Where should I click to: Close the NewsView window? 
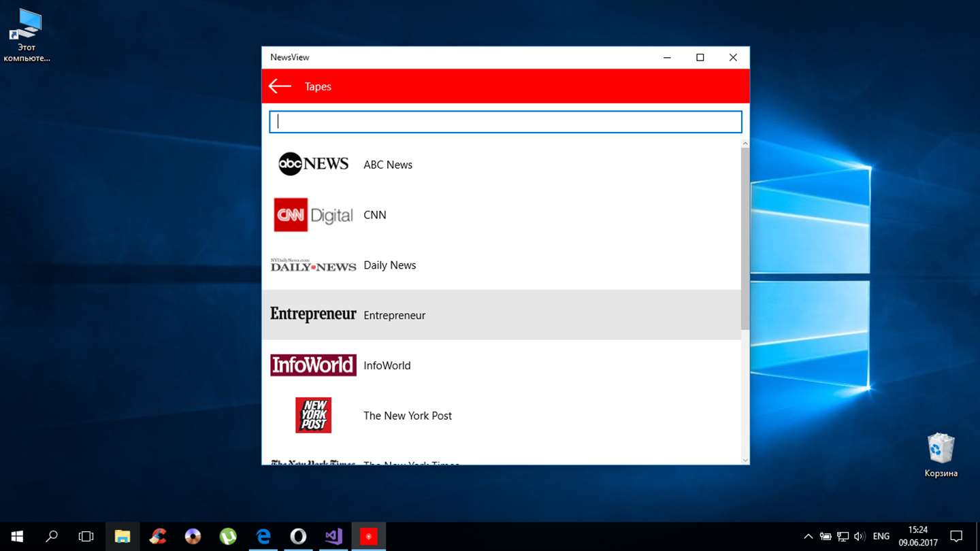coord(733,58)
